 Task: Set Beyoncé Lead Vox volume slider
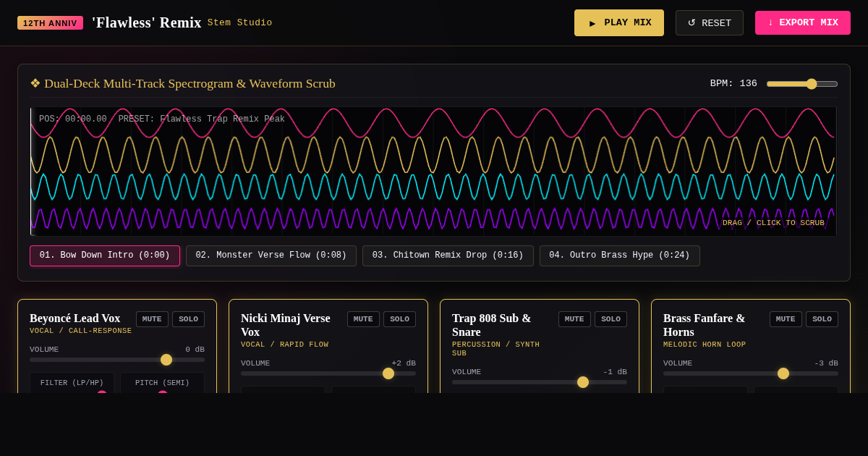(117, 360)
